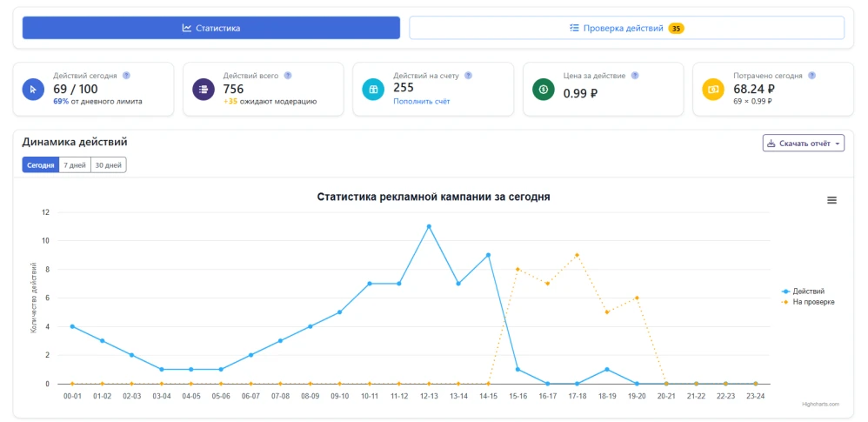Click teal gift icon of Действий на счету
This screenshot has height=422, width=868.
click(373, 89)
